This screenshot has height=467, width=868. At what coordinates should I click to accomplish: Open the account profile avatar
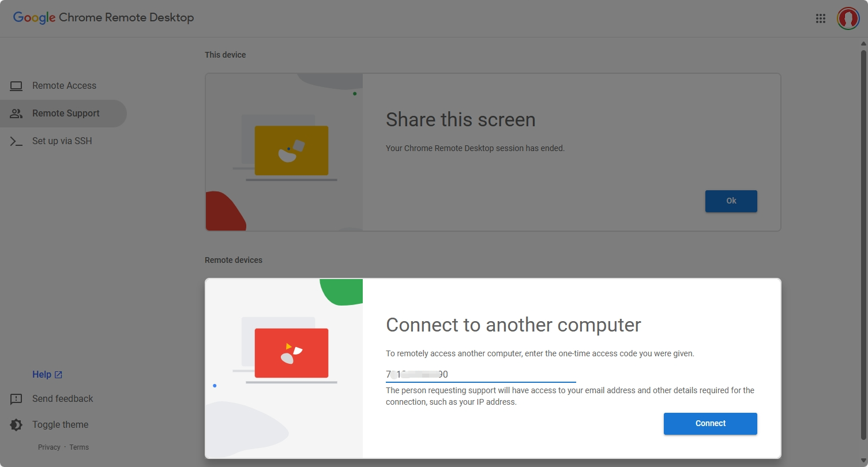click(x=848, y=18)
